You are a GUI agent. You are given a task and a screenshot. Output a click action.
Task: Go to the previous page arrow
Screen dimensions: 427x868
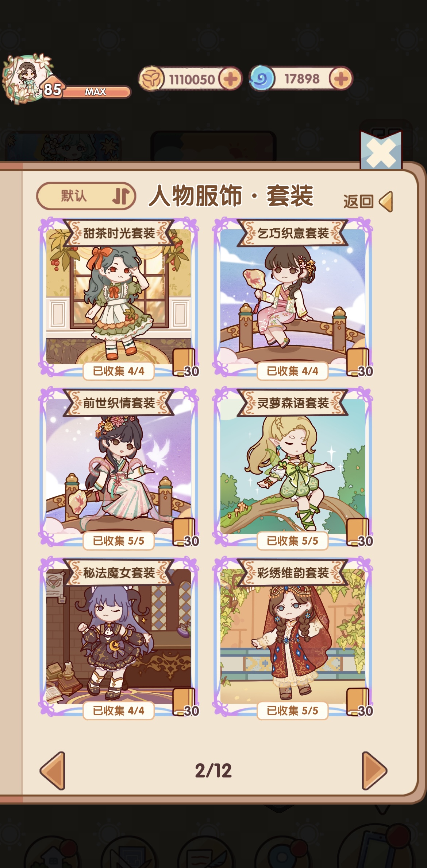53,771
